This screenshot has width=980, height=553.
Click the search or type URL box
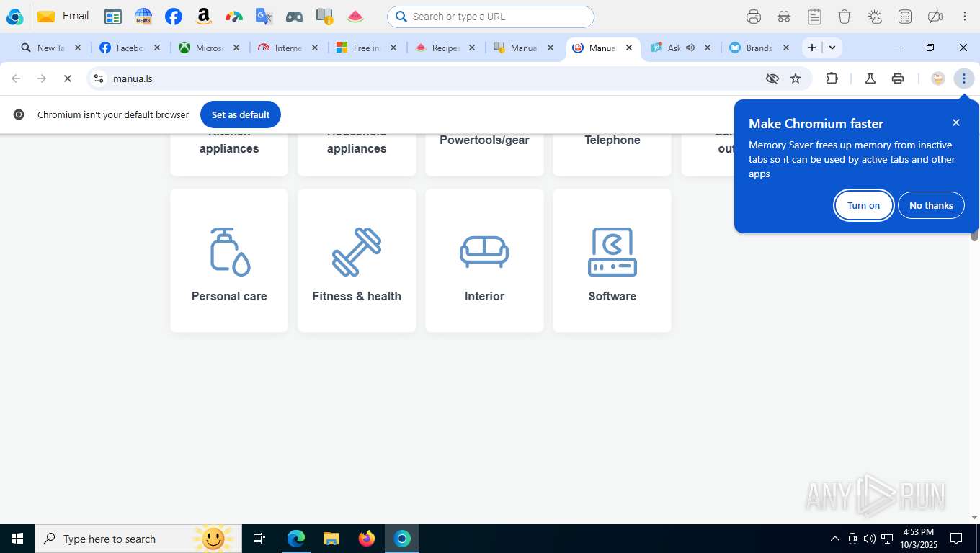[491, 17]
